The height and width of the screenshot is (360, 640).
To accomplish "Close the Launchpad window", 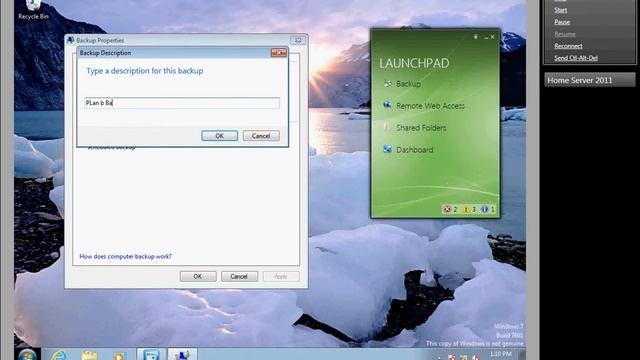I will pyautogui.click(x=493, y=37).
